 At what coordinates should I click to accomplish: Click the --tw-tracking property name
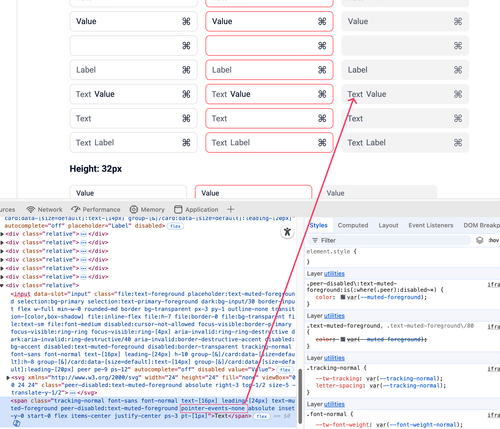[x=338, y=379]
